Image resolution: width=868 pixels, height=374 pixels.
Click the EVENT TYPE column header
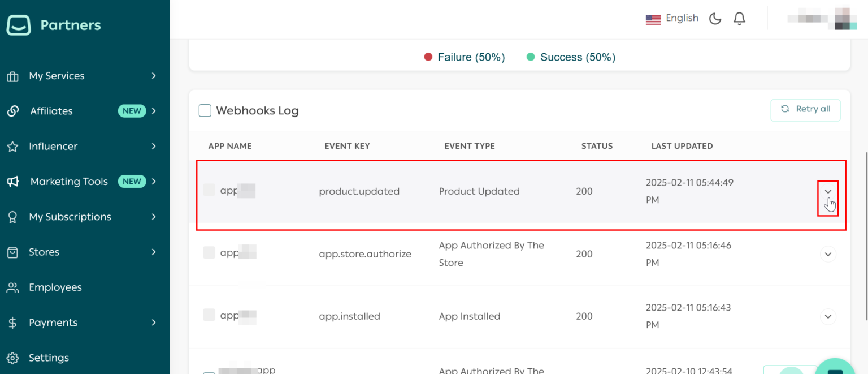click(x=470, y=146)
